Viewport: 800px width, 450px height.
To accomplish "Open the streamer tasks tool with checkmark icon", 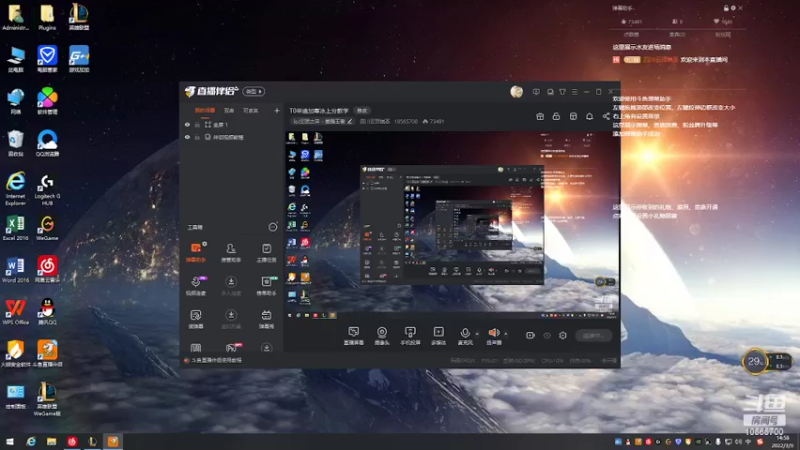I will click(266, 252).
